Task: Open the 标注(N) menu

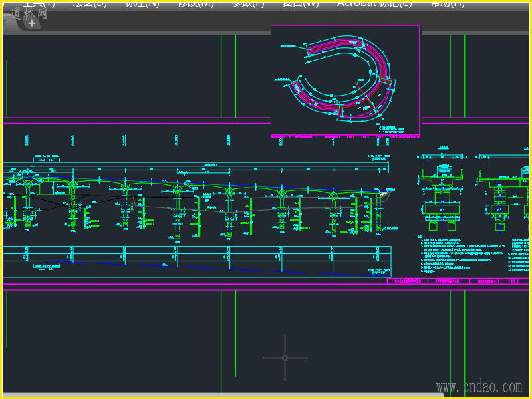Action: point(142,3)
